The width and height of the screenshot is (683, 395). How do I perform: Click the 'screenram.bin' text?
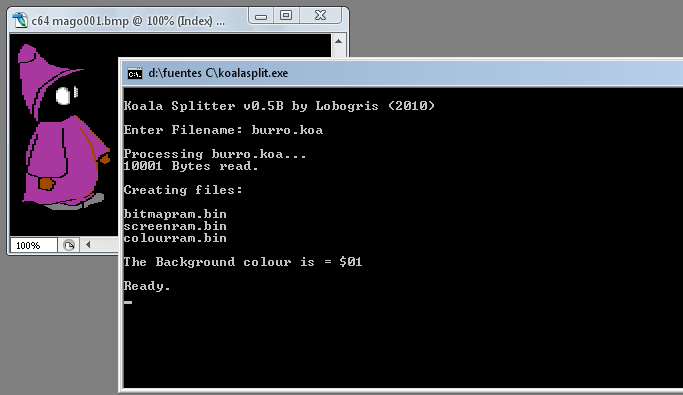coord(175,226)
